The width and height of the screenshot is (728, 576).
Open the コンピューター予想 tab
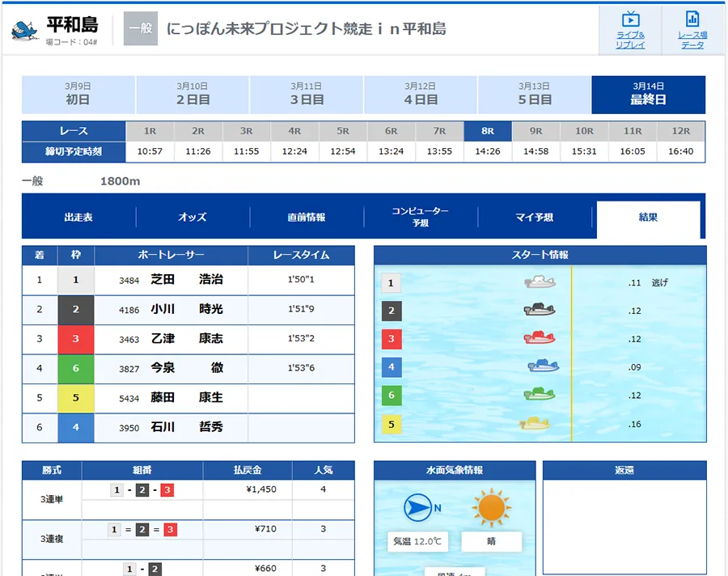click(x=421, y=217)
